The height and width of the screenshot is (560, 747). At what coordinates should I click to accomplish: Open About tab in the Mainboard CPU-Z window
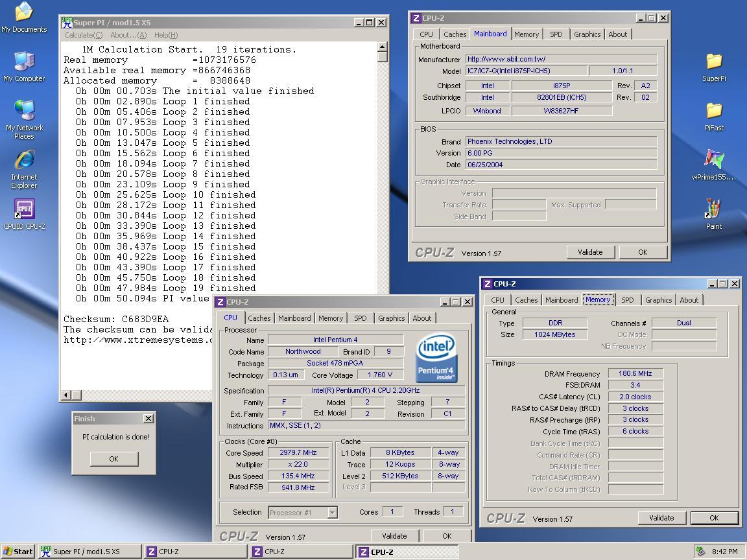tap(618, 34)
